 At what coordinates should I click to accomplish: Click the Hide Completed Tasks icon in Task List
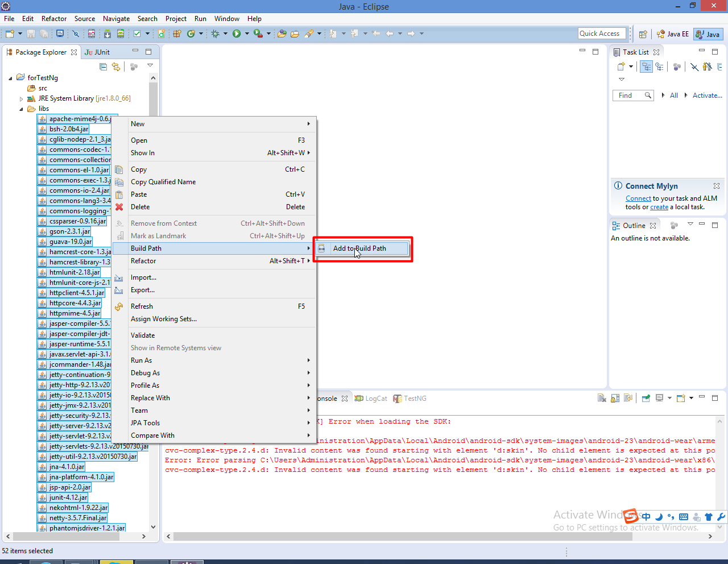[694, 67]
